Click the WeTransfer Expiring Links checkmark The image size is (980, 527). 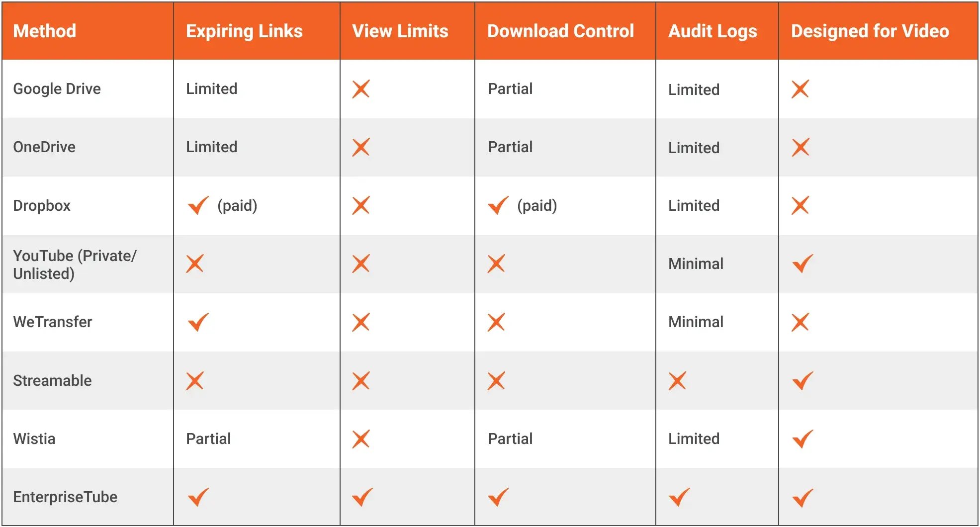pyautogui.click(x=198, y=322)
